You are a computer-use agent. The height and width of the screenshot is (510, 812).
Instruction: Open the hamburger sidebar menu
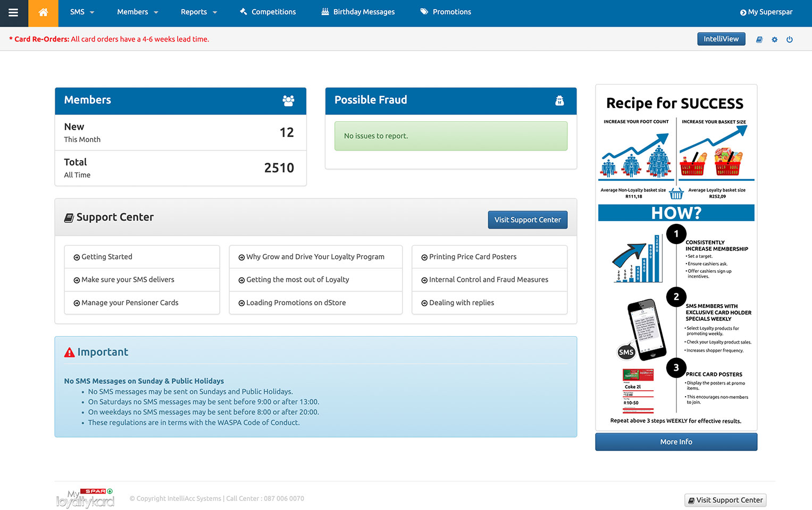(x=14, y=12)
